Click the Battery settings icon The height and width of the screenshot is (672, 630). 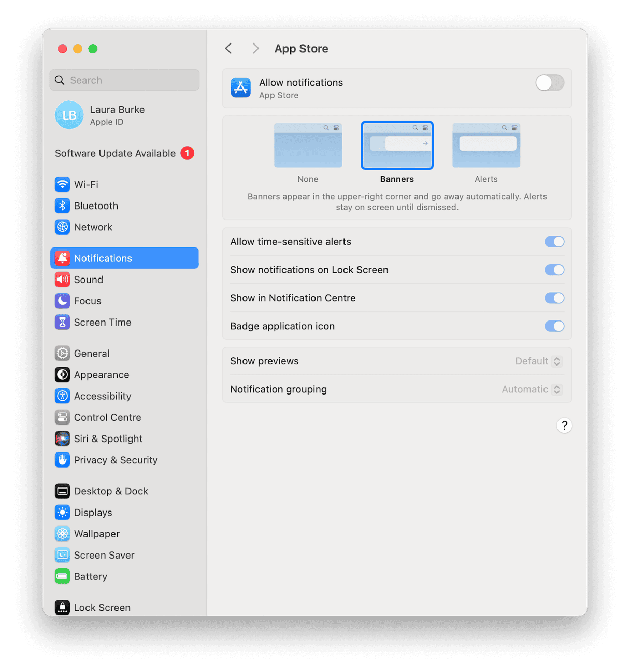[62, 576]
